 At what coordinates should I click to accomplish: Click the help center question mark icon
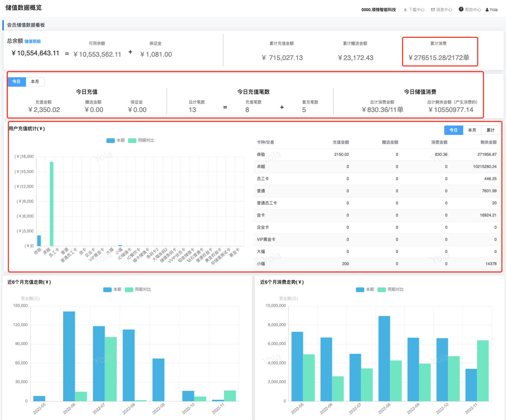461,9
